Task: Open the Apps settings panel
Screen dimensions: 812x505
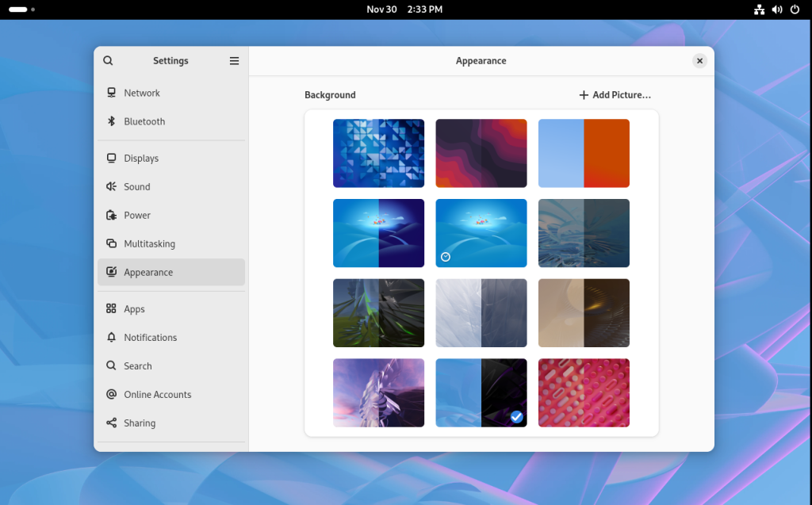Action: [134, 309]
